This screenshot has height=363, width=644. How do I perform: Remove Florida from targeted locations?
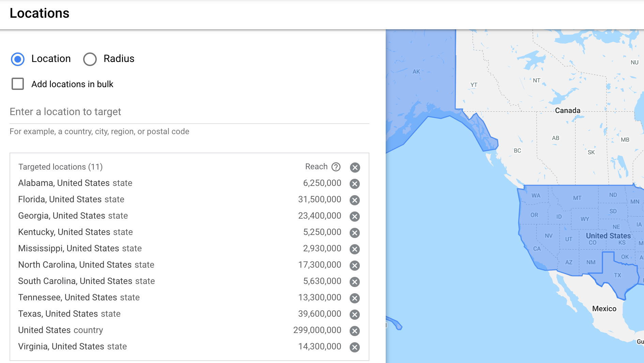(355, 200)
